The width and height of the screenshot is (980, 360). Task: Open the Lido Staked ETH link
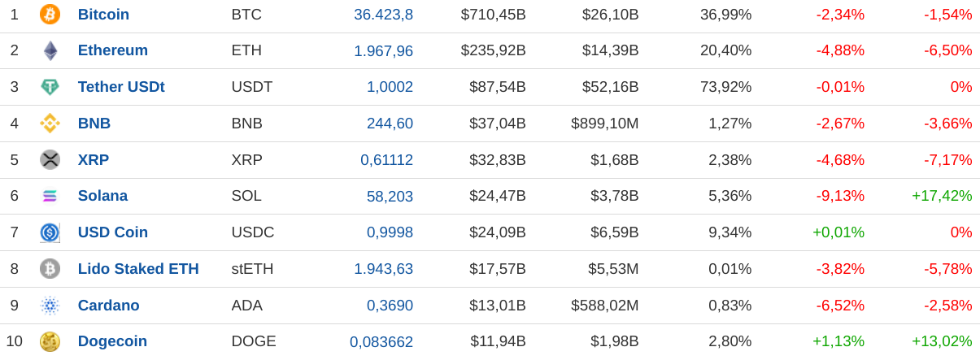[138, 269]
